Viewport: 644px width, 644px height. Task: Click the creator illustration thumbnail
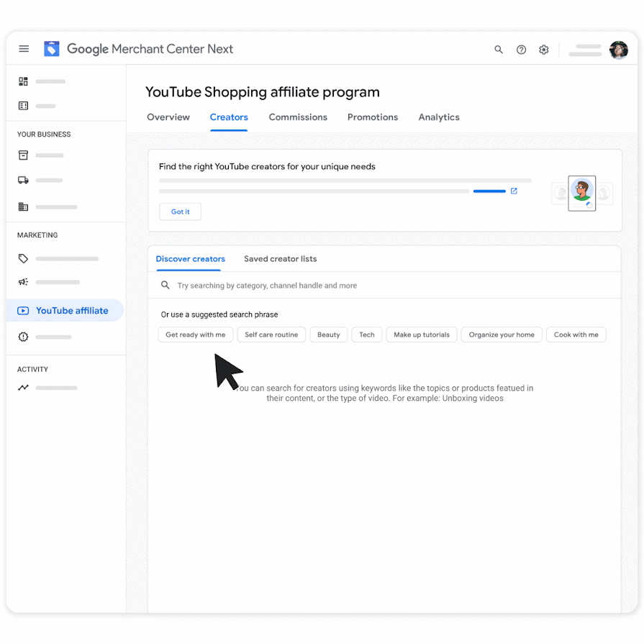point(582,194)
